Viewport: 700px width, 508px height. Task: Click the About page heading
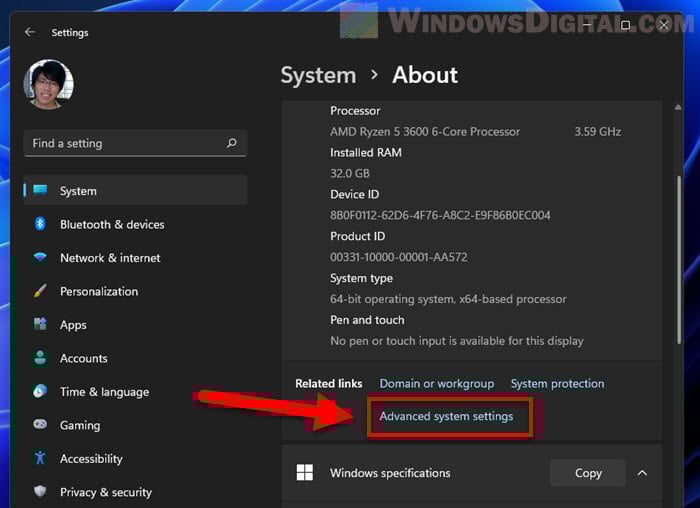[x=425, y=75]
